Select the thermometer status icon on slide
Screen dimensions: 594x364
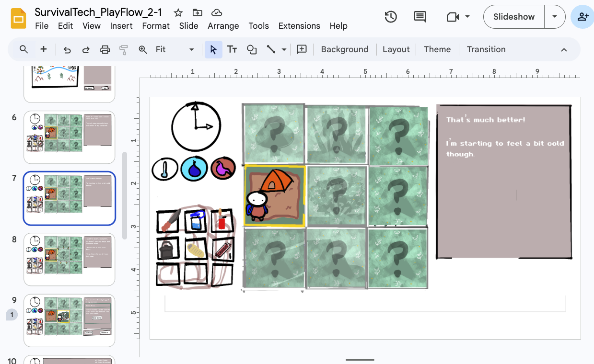pyautogui.click(x=165, y=170)
